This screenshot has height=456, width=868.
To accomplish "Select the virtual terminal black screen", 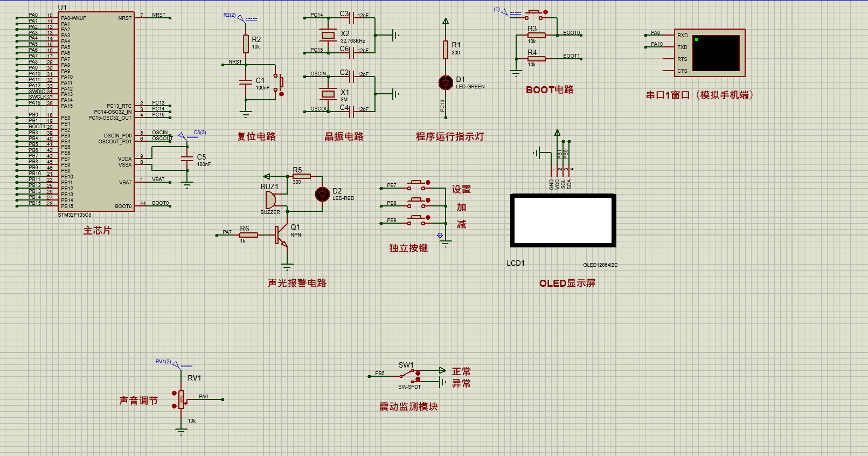I will coord(716,53).
